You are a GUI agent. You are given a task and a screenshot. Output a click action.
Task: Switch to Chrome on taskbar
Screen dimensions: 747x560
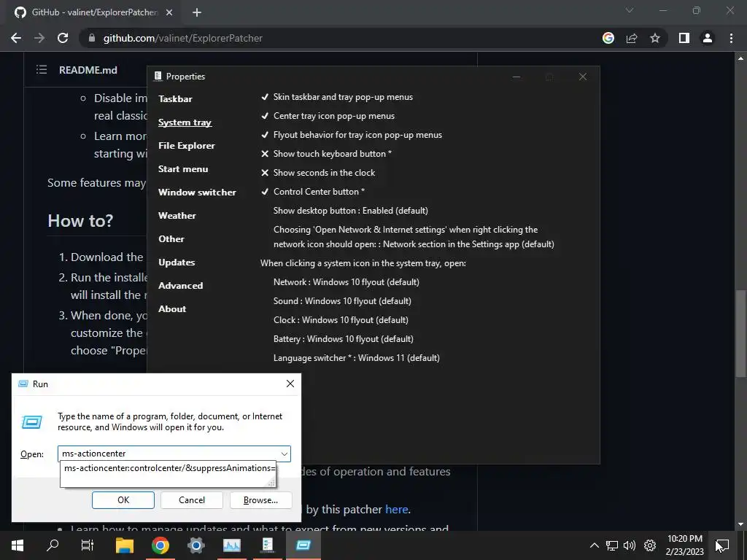tap(160, 545)
